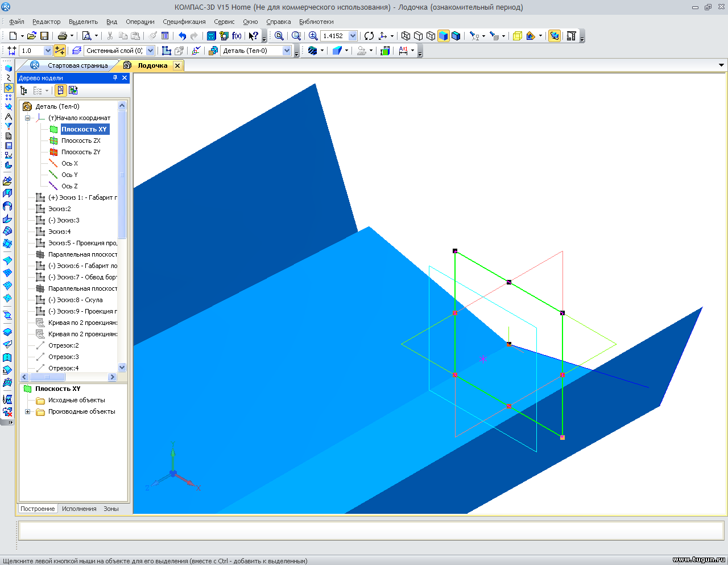Select Ось X in the tree
Screen dimensions: 728x565
[69, 163]
